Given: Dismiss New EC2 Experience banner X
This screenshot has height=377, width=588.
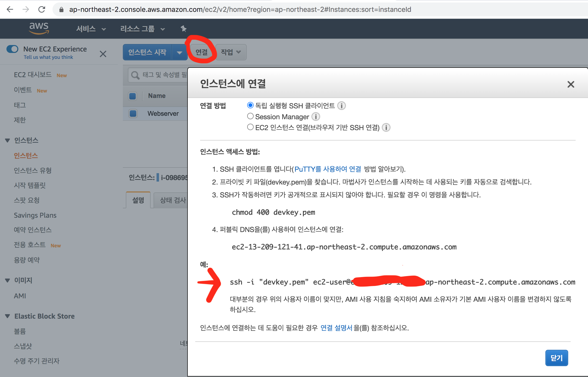Looking at the screenshot, I should (x=103, y=54).
